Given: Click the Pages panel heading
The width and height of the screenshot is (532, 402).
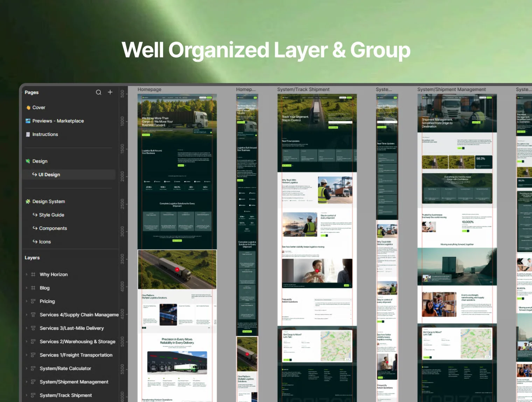Looking at the screenshot, I should 31,92.
